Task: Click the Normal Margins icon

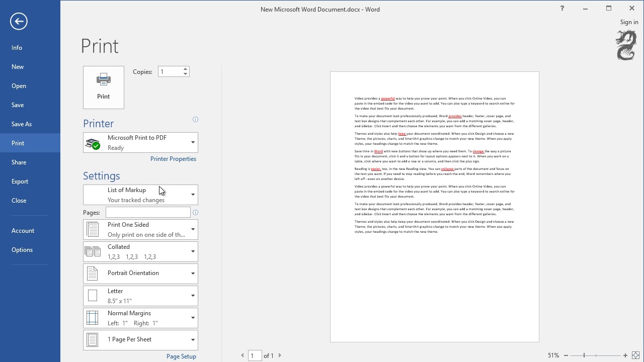Action: 93,318
